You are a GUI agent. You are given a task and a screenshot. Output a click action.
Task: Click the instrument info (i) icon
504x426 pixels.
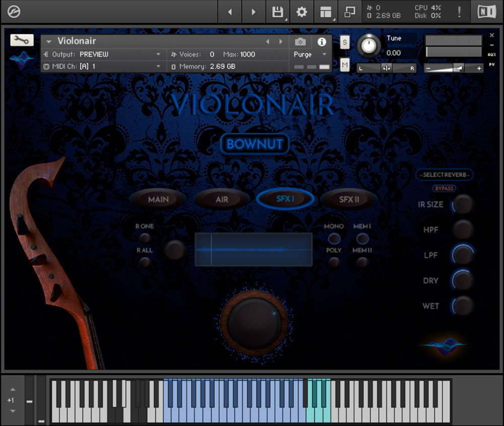pyautogui.click(x=322, y=42)
